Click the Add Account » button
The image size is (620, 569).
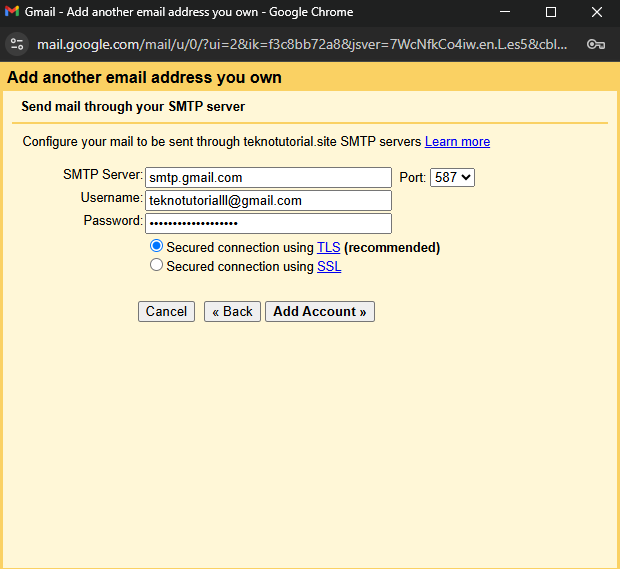319,312
